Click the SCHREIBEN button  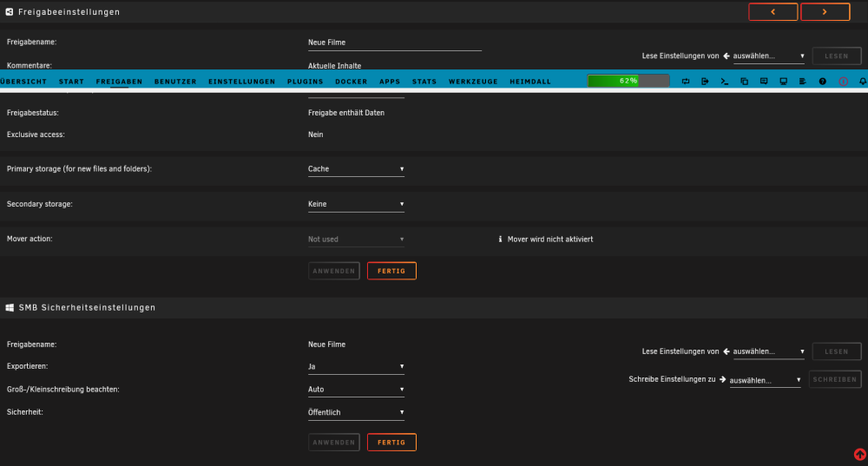[835, 380]
